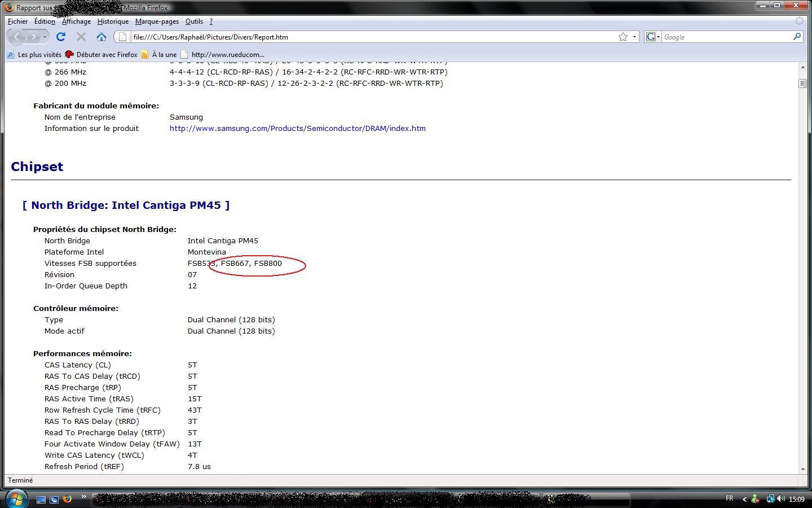Click the network connection tray icon
The height and width of the screenshot is (508, 812).
pos(770,499)
